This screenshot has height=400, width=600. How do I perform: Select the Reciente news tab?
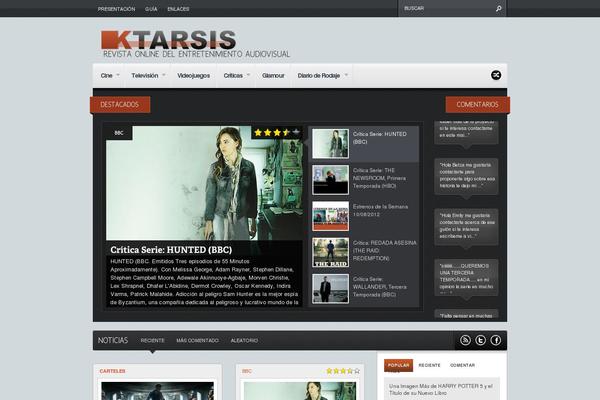click(152, 340)
